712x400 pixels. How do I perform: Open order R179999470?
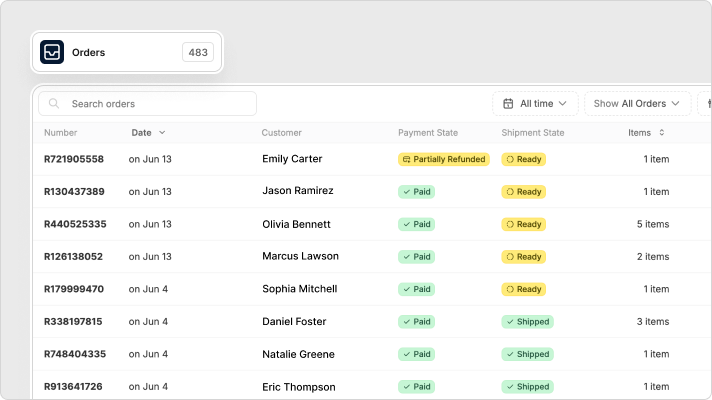(x=74, y=289)
